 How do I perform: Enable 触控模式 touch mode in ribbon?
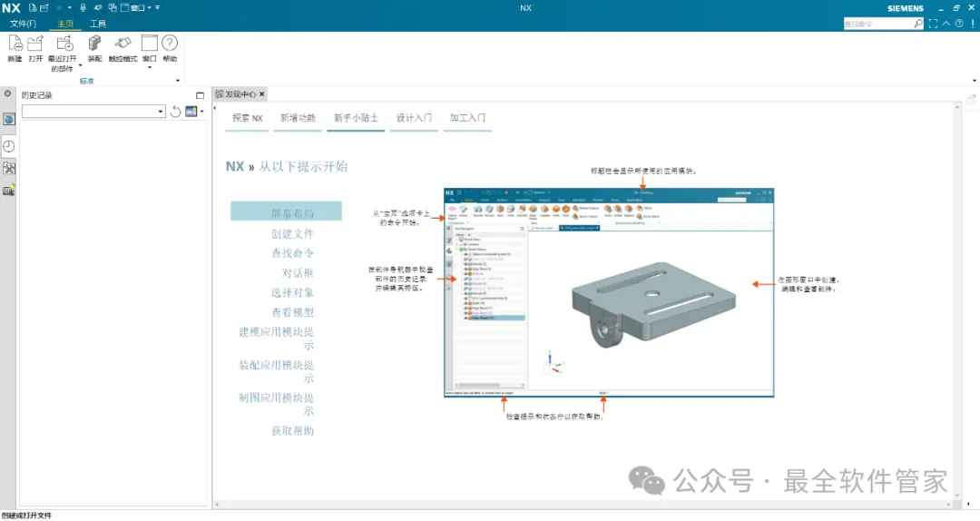pyautogui.click(x=122, y=48)
